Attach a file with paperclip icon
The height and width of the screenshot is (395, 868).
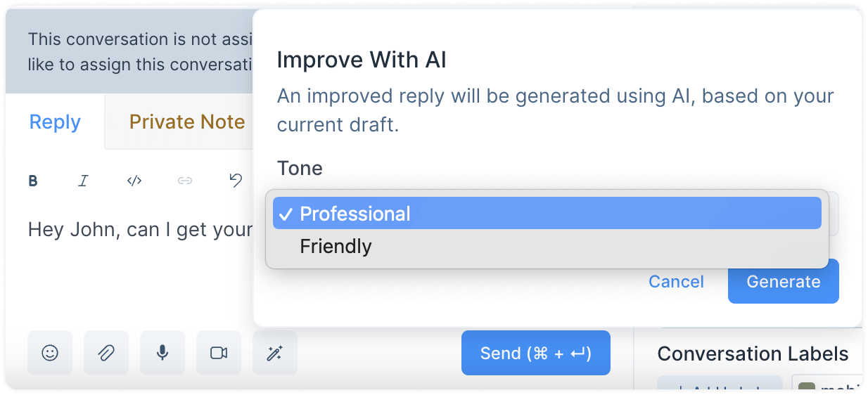[106, 353]
